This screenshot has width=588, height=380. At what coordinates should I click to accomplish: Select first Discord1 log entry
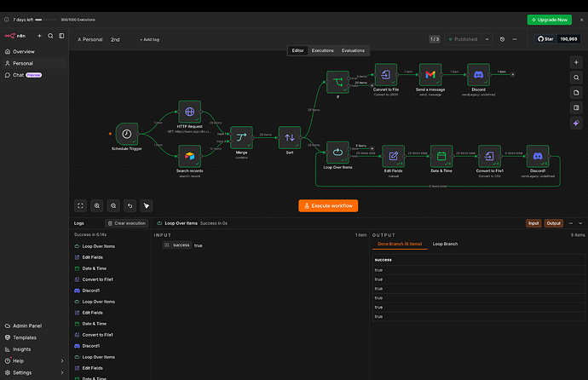pos(90,291)
